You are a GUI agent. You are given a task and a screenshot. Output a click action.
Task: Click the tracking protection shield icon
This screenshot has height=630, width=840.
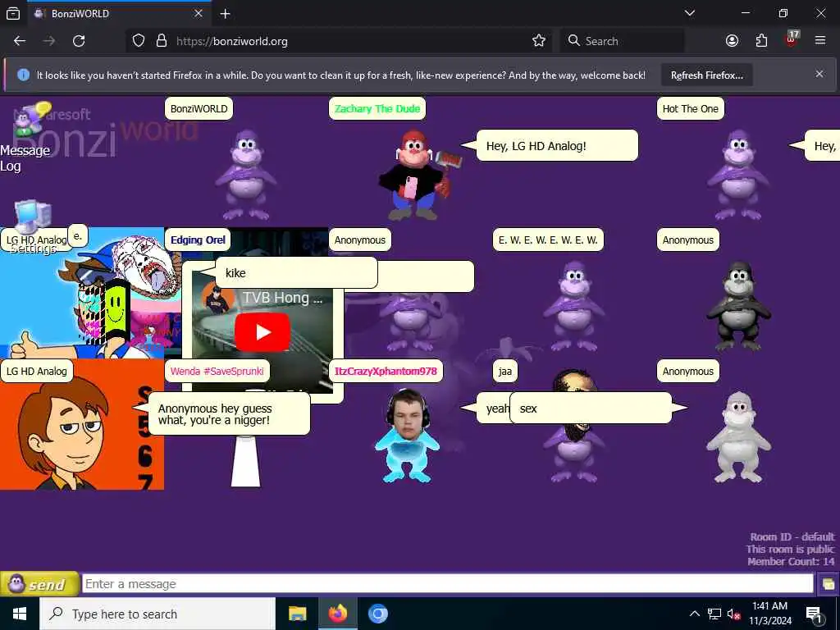click(139, 41)
